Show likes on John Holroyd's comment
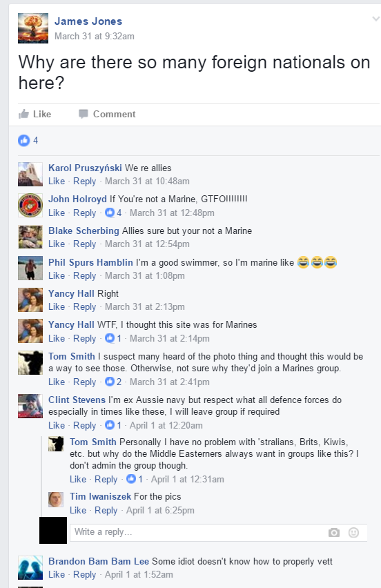This screenshot has width=381, height=588. point(113,213)
